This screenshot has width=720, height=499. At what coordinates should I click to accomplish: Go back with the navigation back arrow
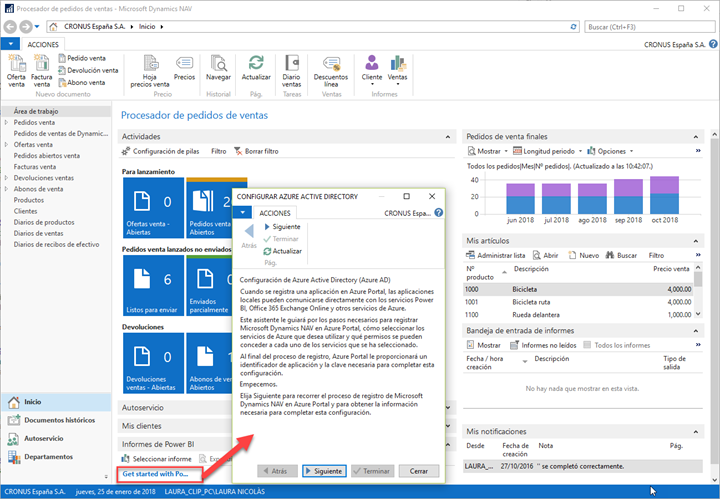point(10,27)
